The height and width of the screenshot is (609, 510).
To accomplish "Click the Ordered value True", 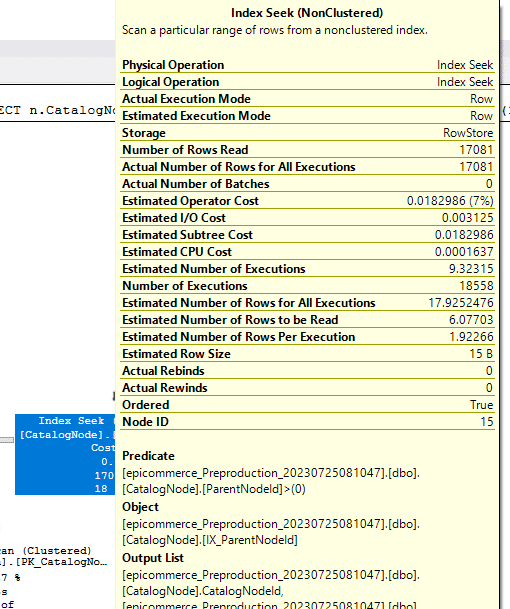I will [x=481, y=405].
